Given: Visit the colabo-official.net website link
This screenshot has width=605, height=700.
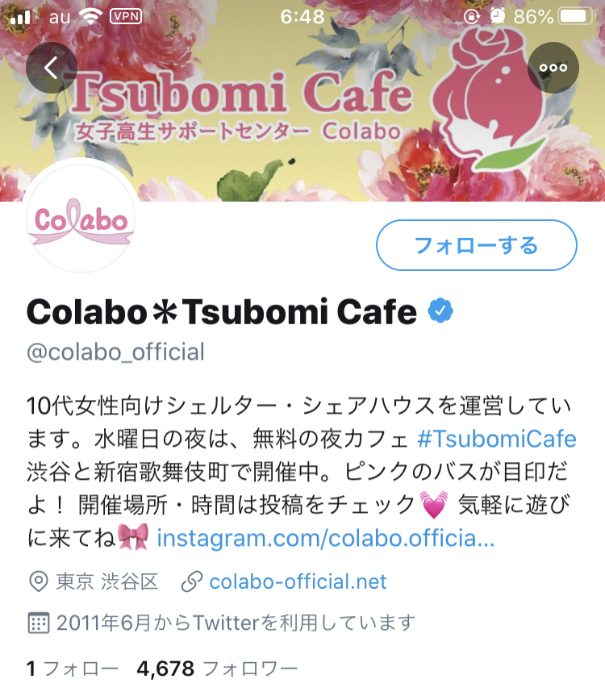Looking at the screenshot, I should point(298,581).
